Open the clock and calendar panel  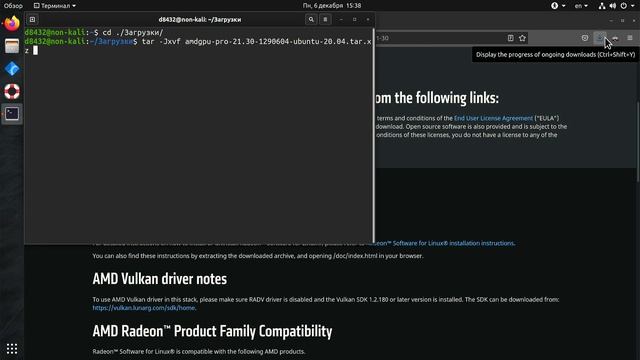click(332, 6)
